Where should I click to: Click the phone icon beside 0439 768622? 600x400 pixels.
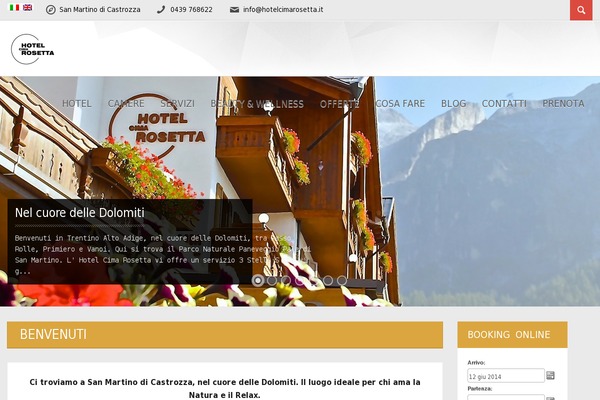coord(161,10)
